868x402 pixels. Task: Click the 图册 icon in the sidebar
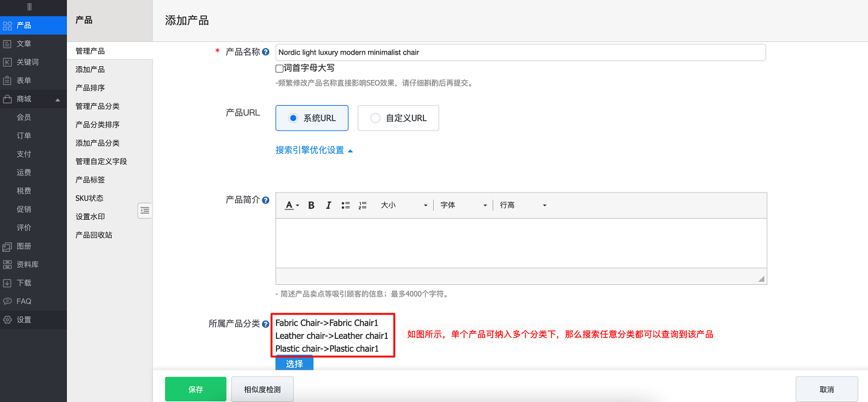pos(24,246)
